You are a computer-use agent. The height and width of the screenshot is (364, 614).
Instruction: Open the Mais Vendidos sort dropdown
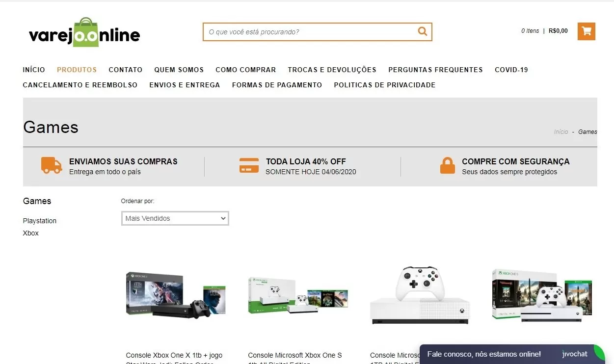click(175, 218)
